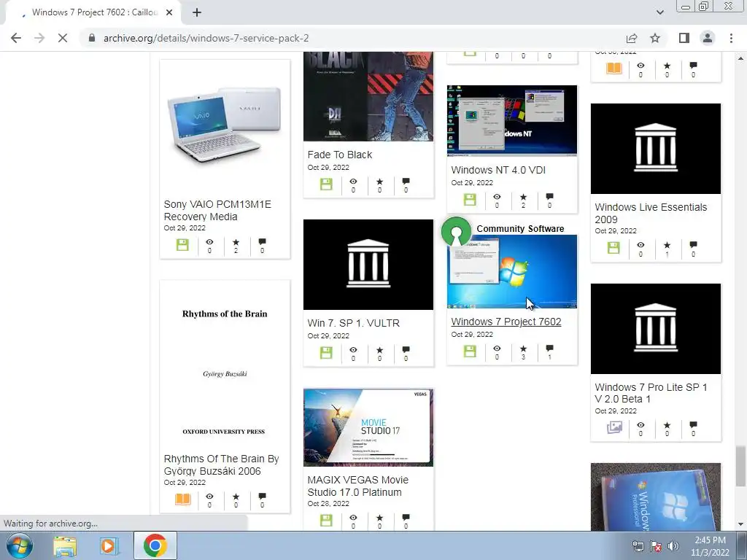Click the Windows NT 4.0 screenshot thumbnail
Viewport: 747px width, 560px height.
[512, 120]
